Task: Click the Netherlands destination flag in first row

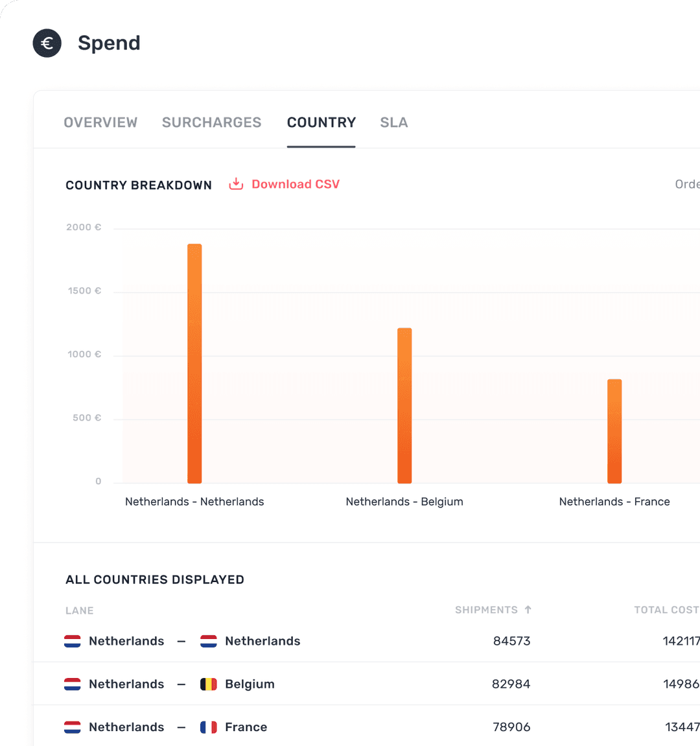Action: (208, 641)
